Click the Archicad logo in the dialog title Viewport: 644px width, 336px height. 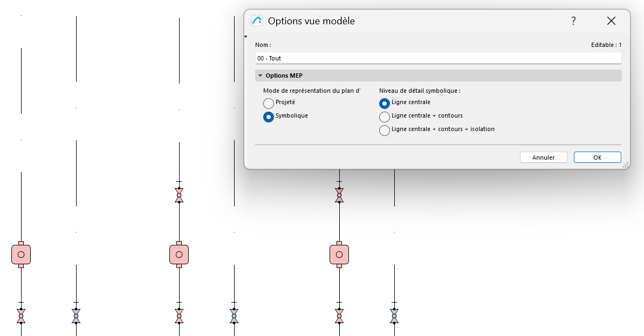coord(257,21)
